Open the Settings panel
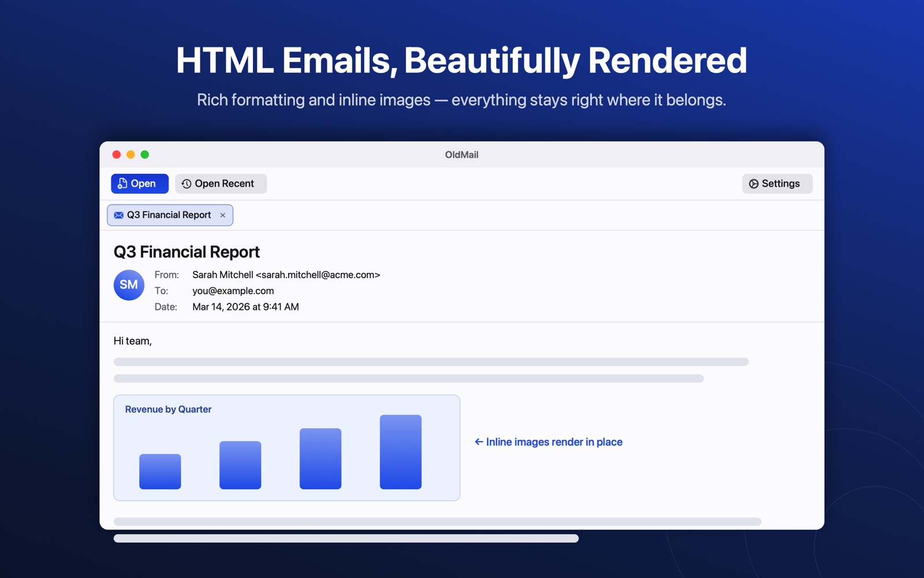This screenshot has height=578, width=924. pos(777,184)
